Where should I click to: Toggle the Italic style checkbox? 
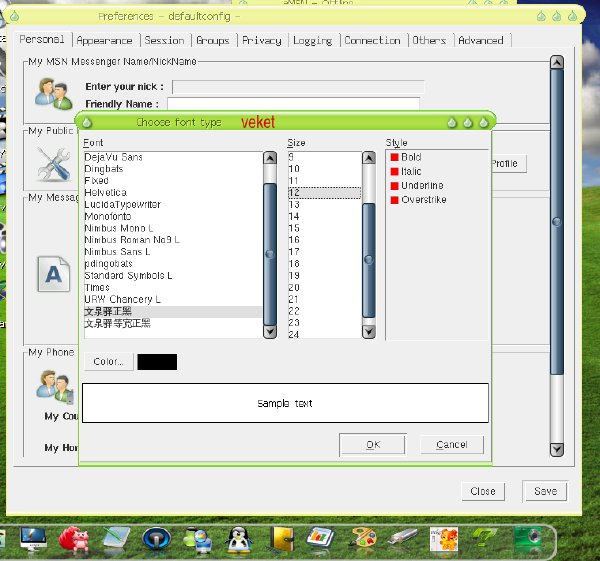click(395, 171)
